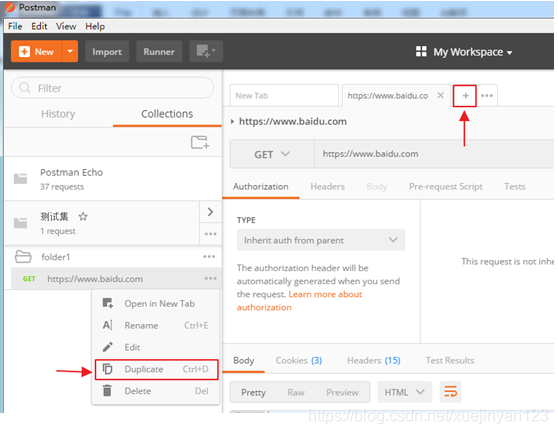Open the Pre-request Script tab
558x434 pixels.
tap(446, 186)
